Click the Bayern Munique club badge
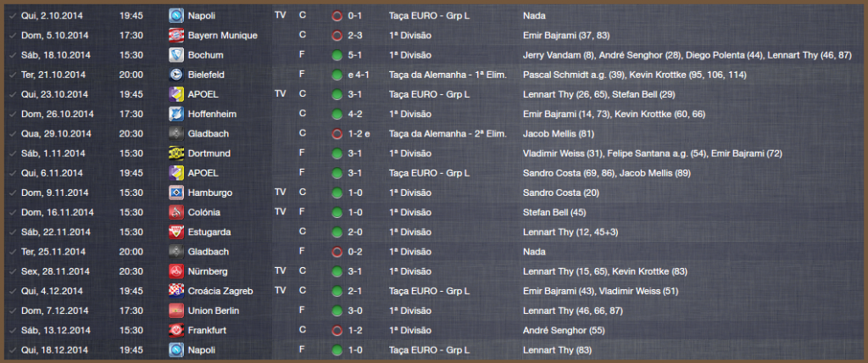This screenshot has width=868, height=363. [175, 35]
